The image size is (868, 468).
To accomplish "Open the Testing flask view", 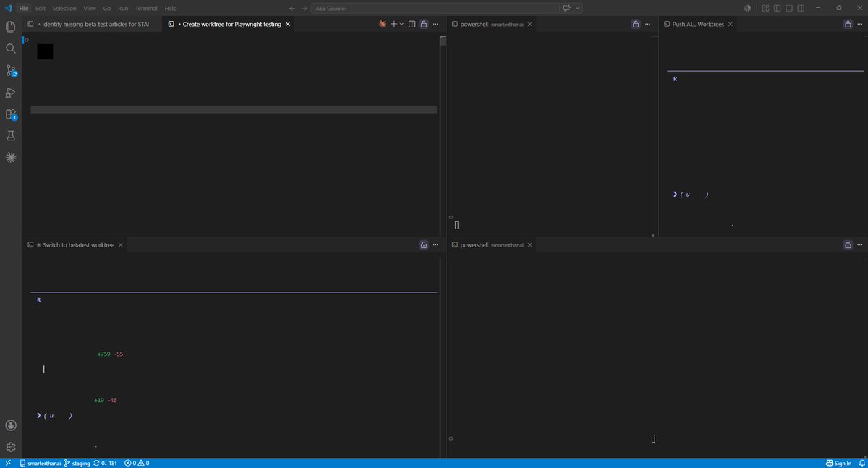I will [11, 135].
